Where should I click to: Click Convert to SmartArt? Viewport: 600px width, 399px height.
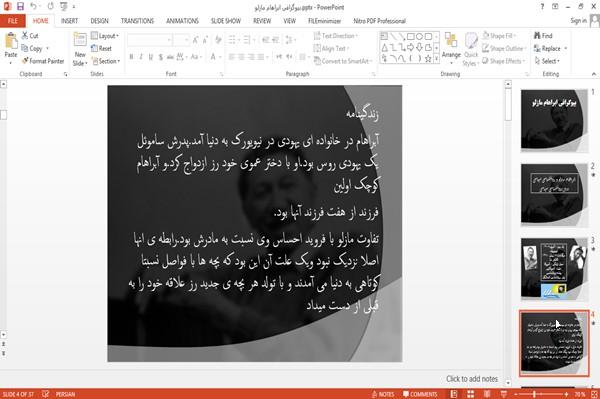tap(342, 61)
